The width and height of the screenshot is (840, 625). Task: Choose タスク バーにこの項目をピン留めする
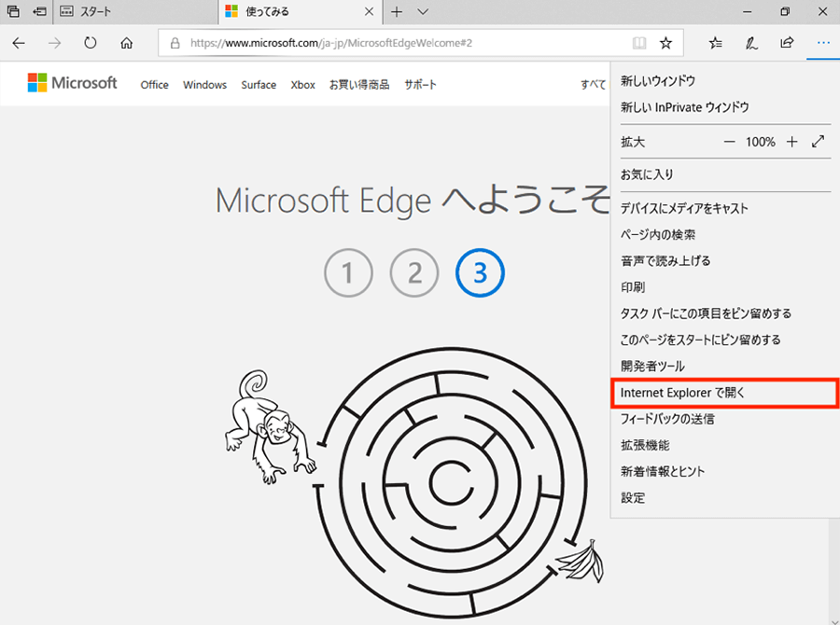coord(725,313)
